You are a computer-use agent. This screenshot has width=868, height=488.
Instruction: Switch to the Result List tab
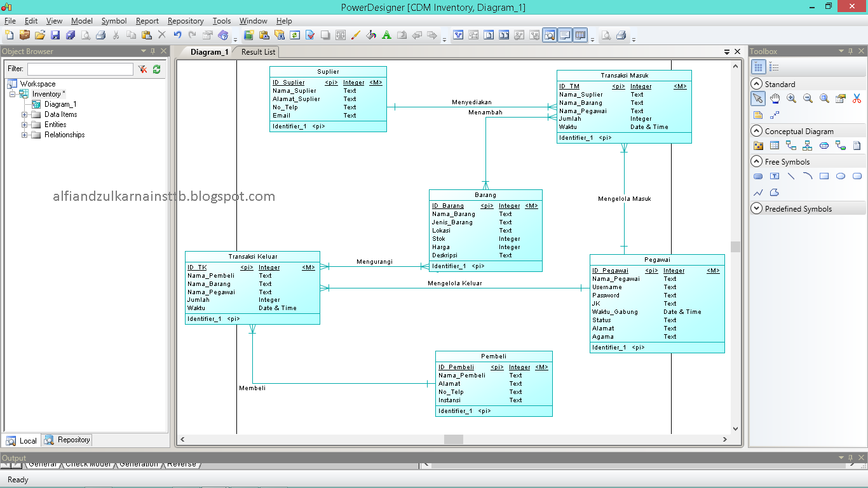click(256, 51)
